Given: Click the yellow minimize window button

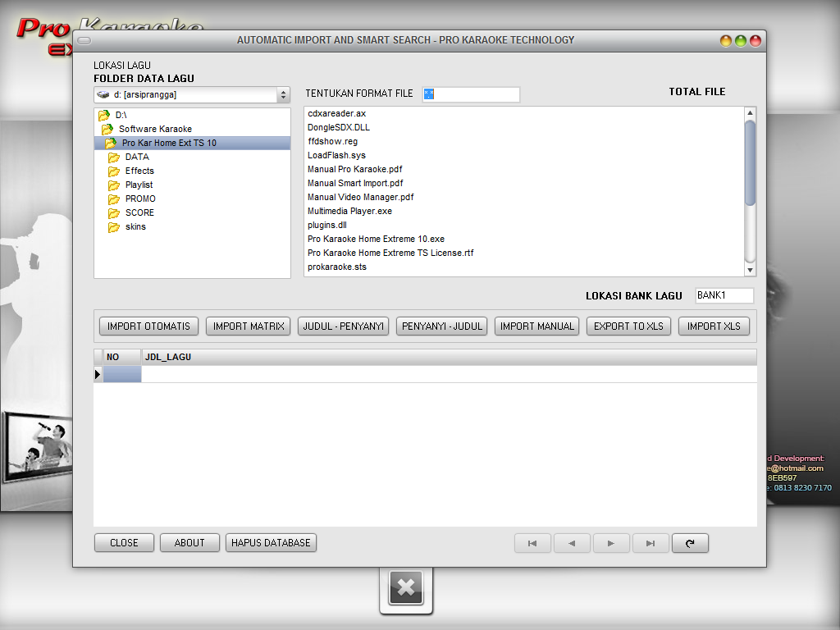Looking at the screenshot, I should pyautogui.click(x=726, y=41).
